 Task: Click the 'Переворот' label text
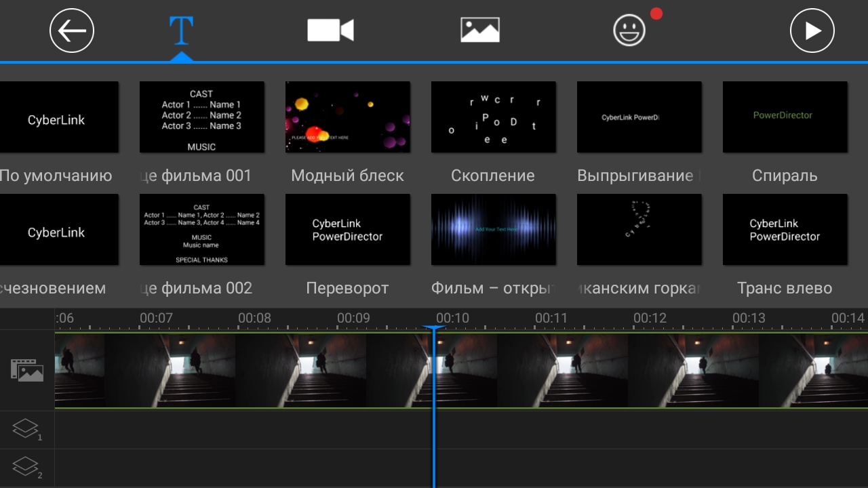pyautogui.click(x=347, y=288)
